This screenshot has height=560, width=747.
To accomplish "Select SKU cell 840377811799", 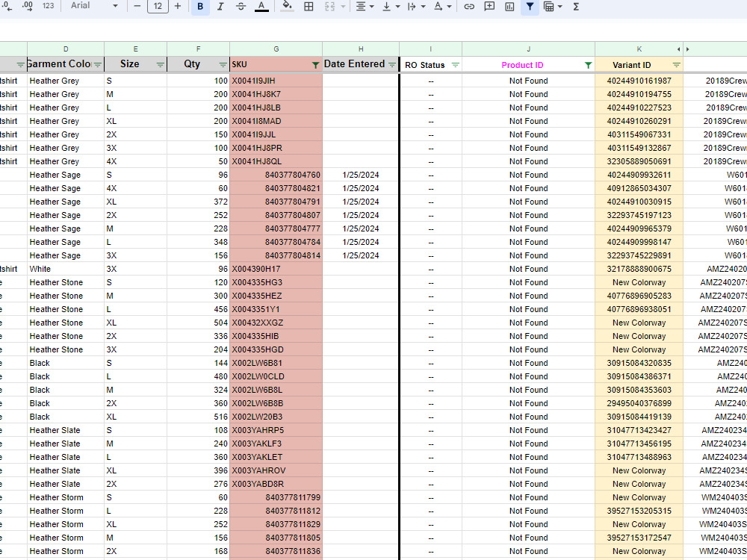I will point(276,497).
